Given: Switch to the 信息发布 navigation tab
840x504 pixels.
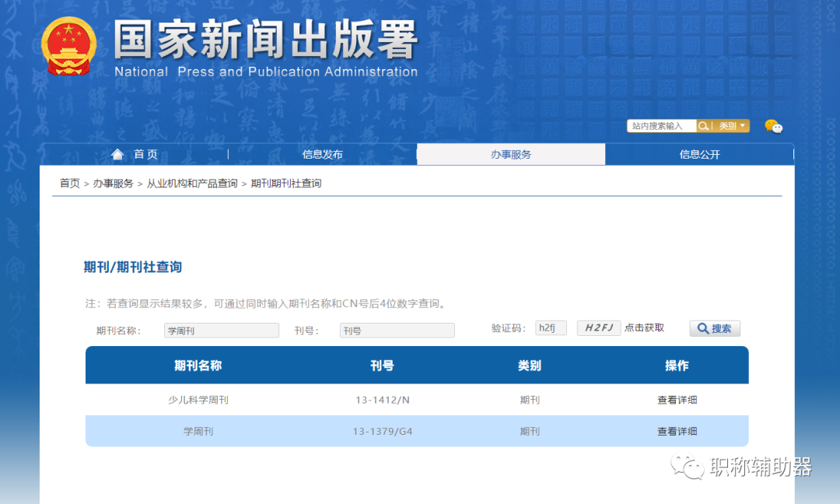Looking at the screenshot, I should tap(322, 153).
